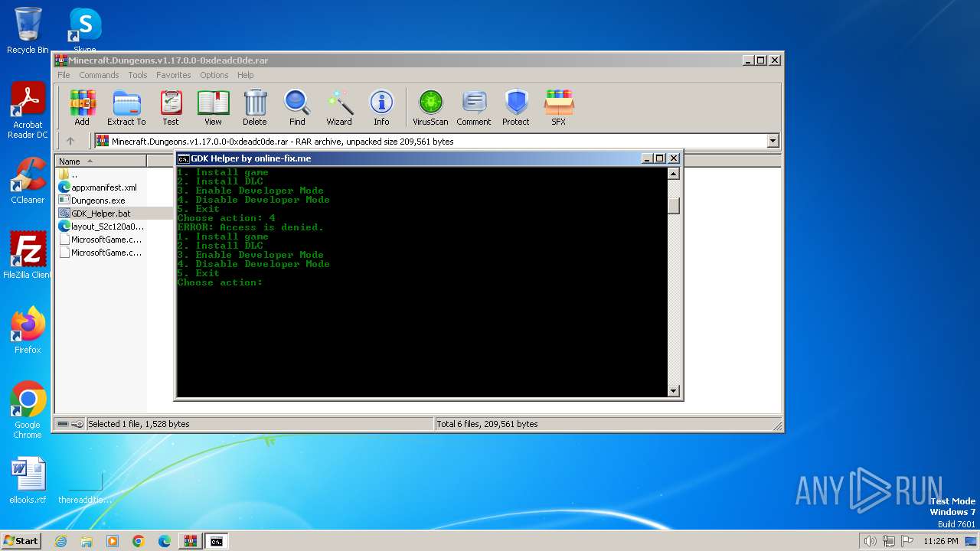Launch the Wizard tool
This screenshot has height=551, width=980.
tap(339, 107)
